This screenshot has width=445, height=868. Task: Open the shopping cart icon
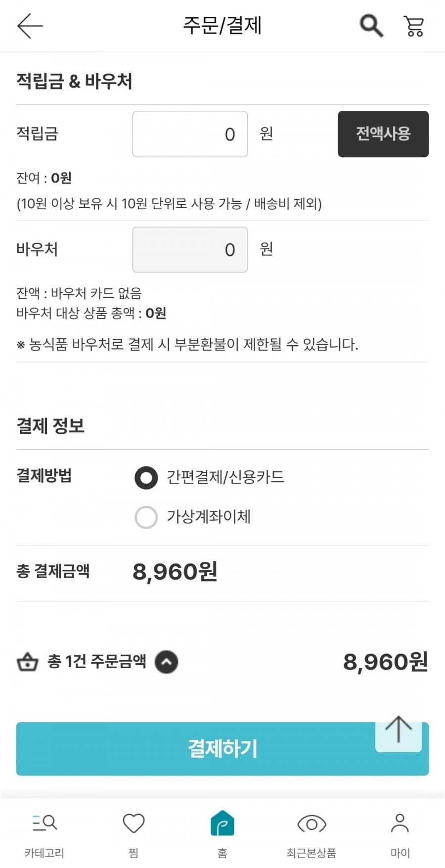(x=414, y=26)
